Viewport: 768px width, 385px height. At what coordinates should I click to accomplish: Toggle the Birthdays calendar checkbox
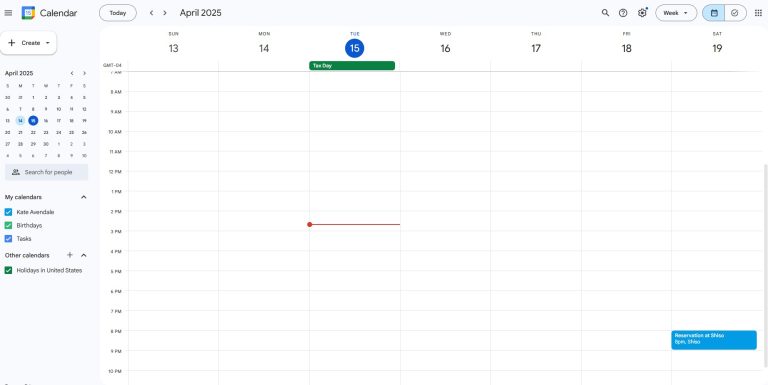pyautogui.click(x=8, y=225)
